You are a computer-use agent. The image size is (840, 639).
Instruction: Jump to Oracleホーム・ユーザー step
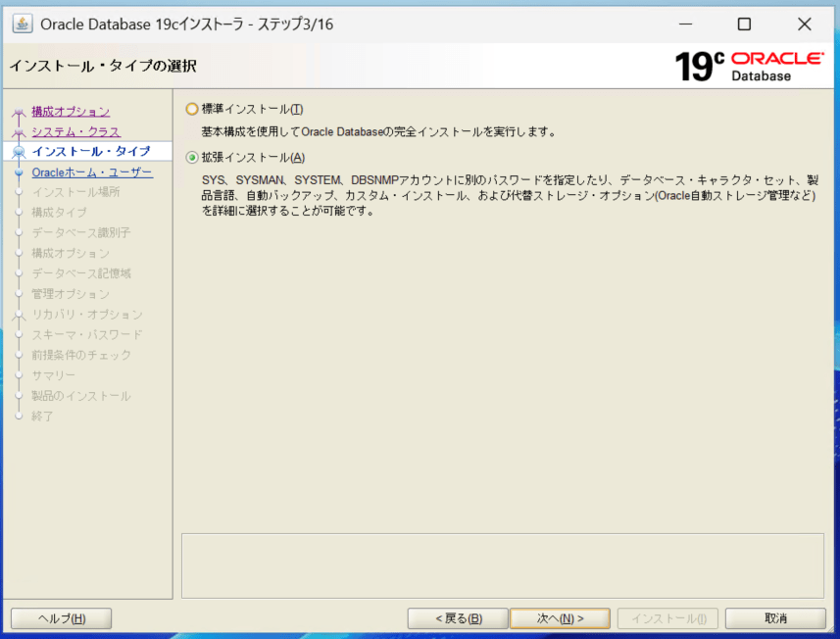click(x=92, y=172)
